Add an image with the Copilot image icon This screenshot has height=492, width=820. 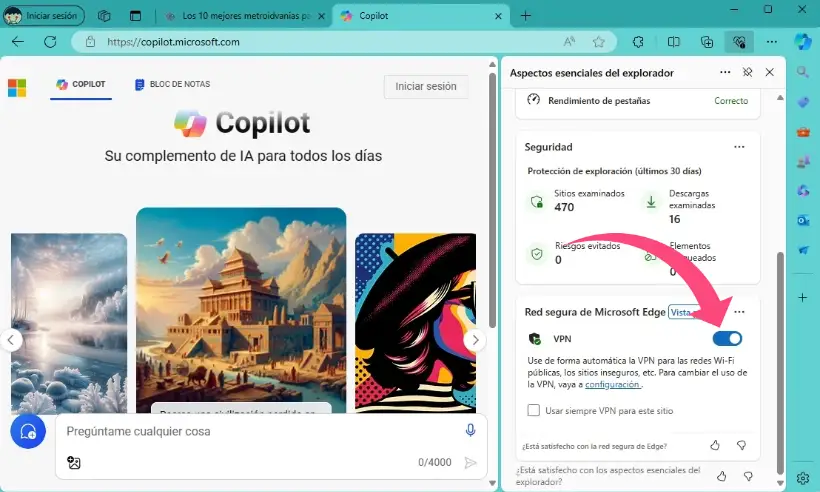click(x=74, y=462)
